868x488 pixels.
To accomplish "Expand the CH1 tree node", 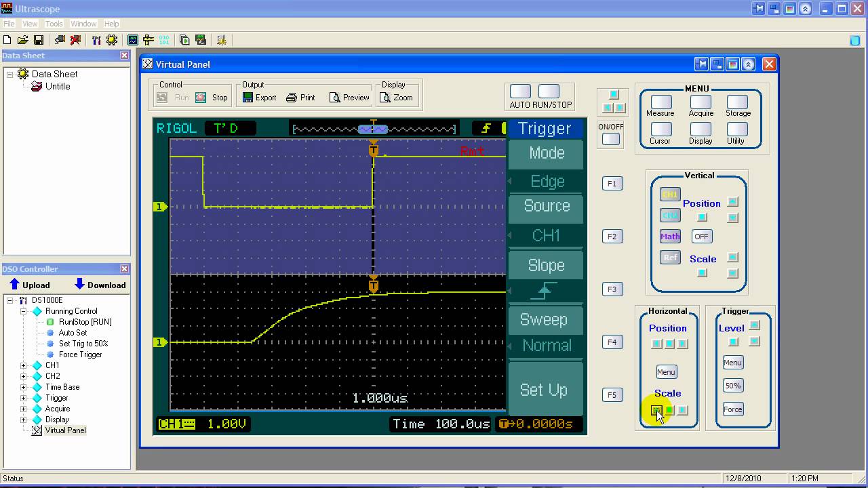I will 24,365.
